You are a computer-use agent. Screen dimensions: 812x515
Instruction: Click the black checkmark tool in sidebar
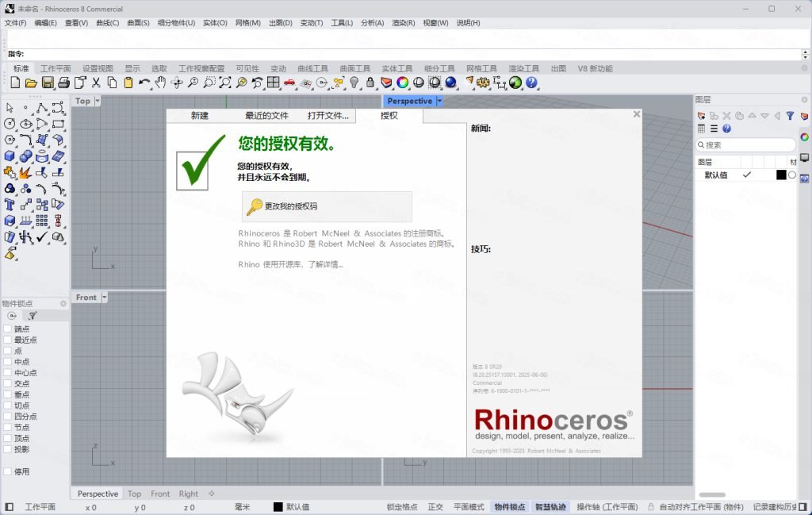pyautogui.click(x=42, y=236)
